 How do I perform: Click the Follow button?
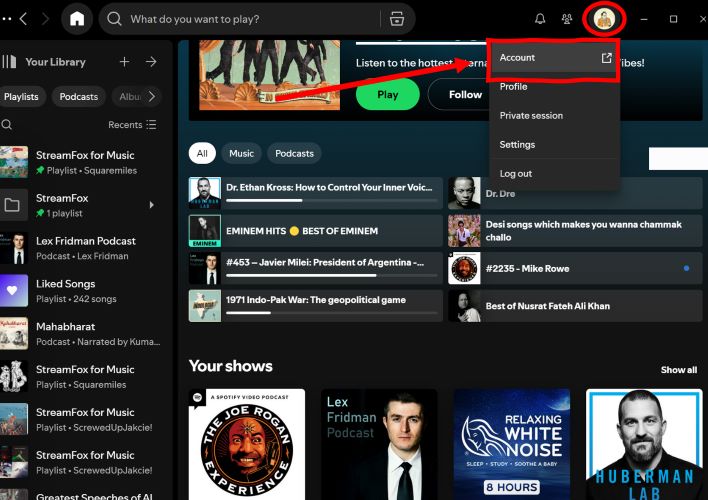(x=465, y=94)
